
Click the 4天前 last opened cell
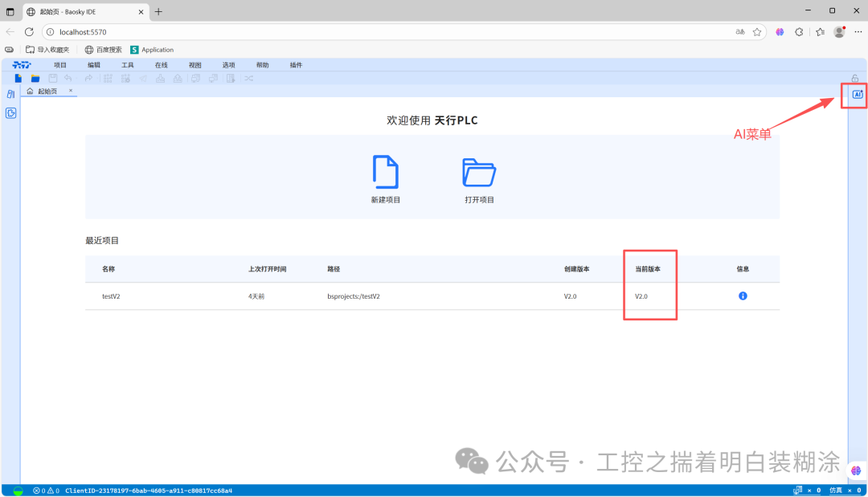pos(256,296)
